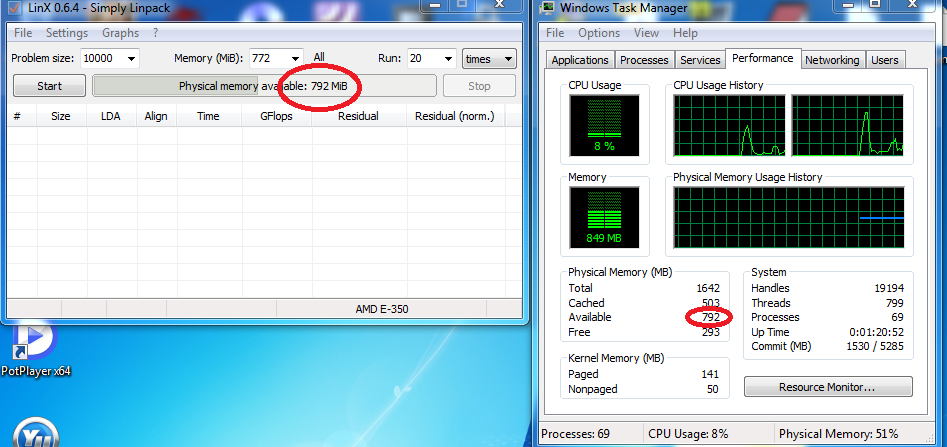
Task: Click the Cached memory value 503
Action: (711, 303)
